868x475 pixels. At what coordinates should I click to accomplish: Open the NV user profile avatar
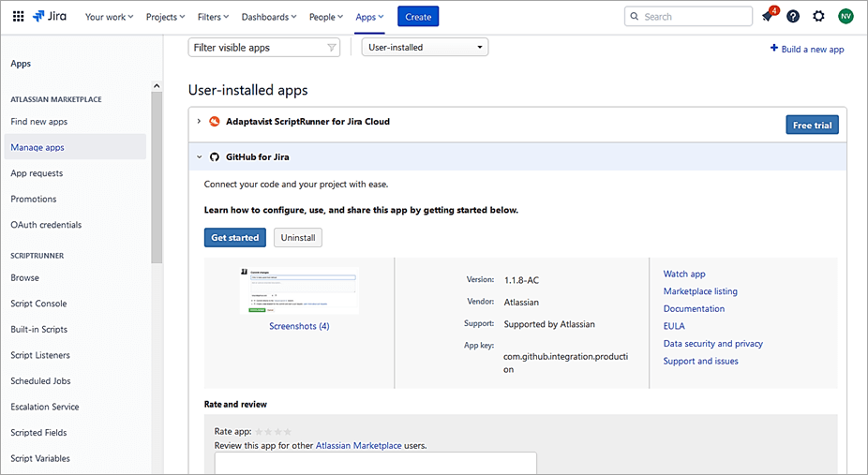pos(846,17)
